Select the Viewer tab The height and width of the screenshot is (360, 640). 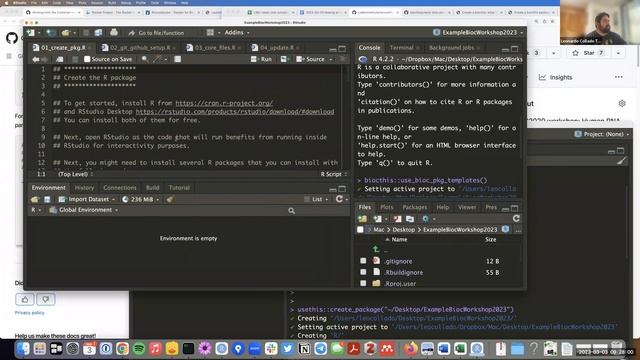coord(467,207)
